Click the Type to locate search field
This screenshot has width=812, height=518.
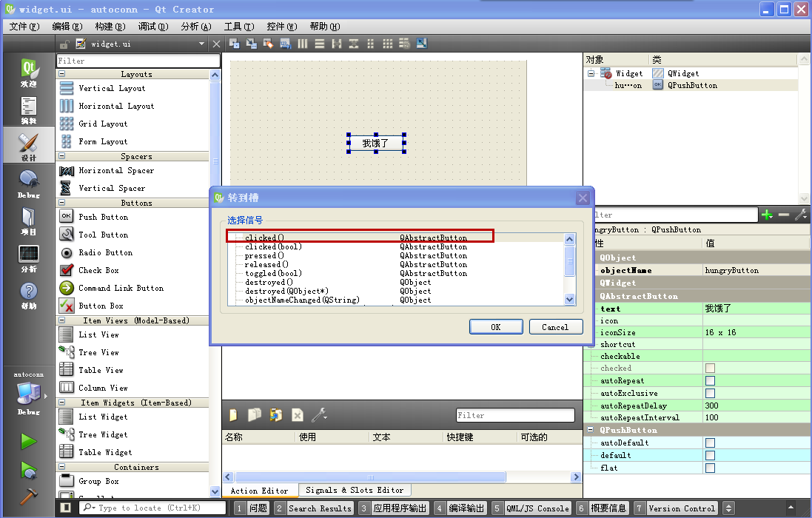[x=153, y=508]
